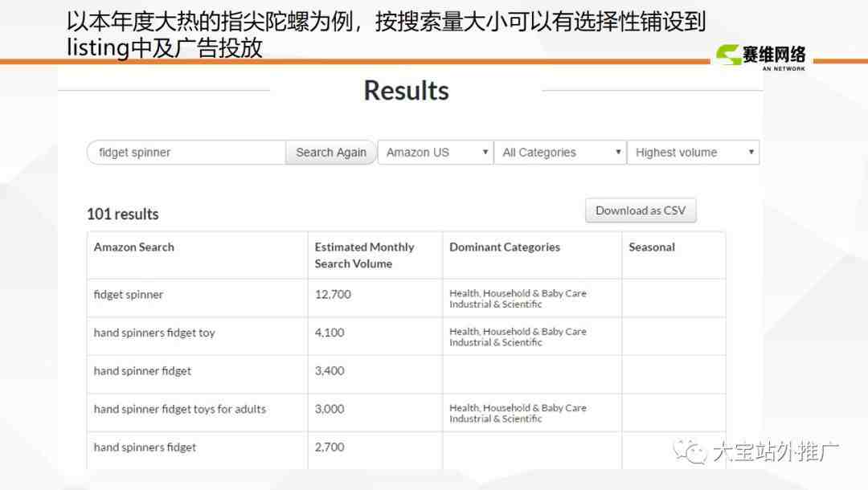Select 'hand spinner fidget toys for adults'
868x490 pixels.
coord(180,409)
